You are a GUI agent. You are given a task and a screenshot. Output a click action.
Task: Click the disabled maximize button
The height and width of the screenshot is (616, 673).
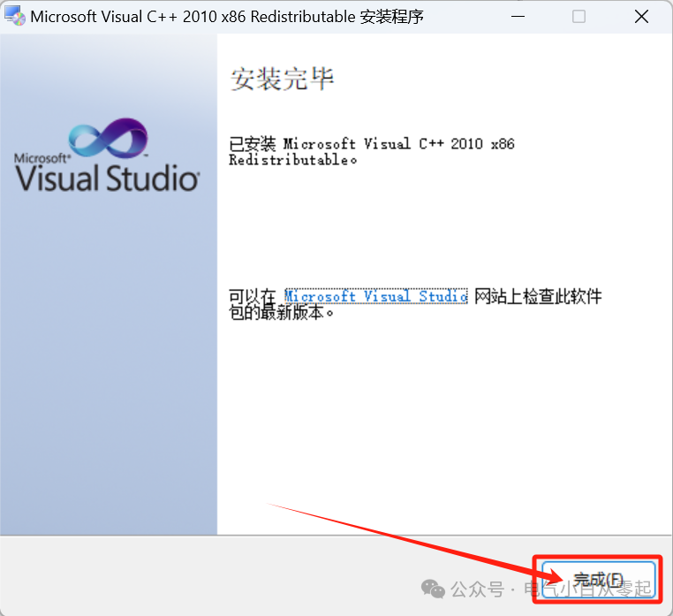coord(578,17)
